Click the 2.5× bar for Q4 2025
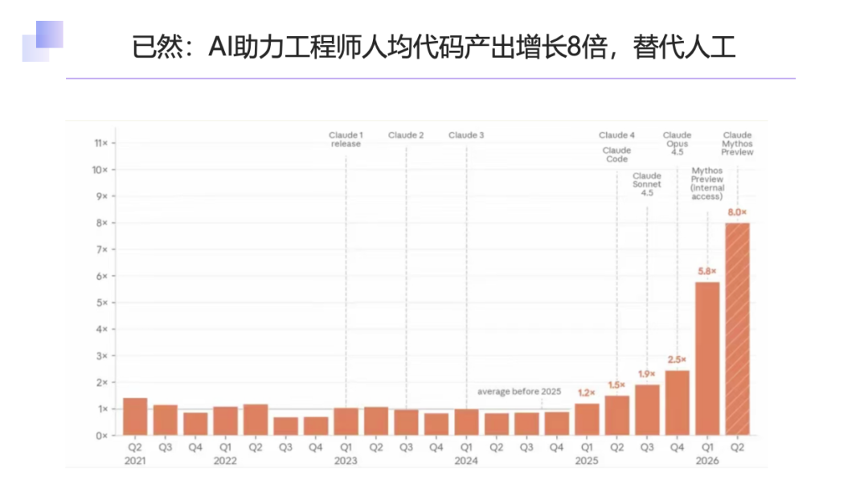 677,403
